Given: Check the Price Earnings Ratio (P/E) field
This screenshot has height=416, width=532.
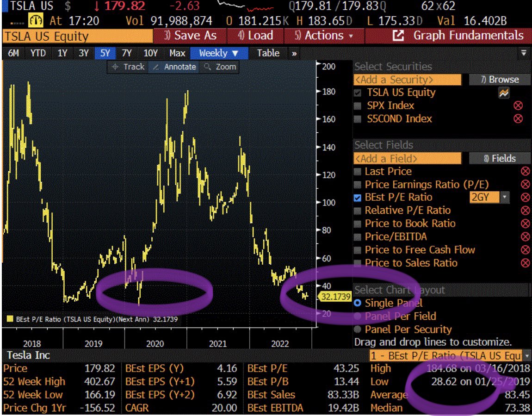Looking at the screenshot, I should click(x=358, y=185).
